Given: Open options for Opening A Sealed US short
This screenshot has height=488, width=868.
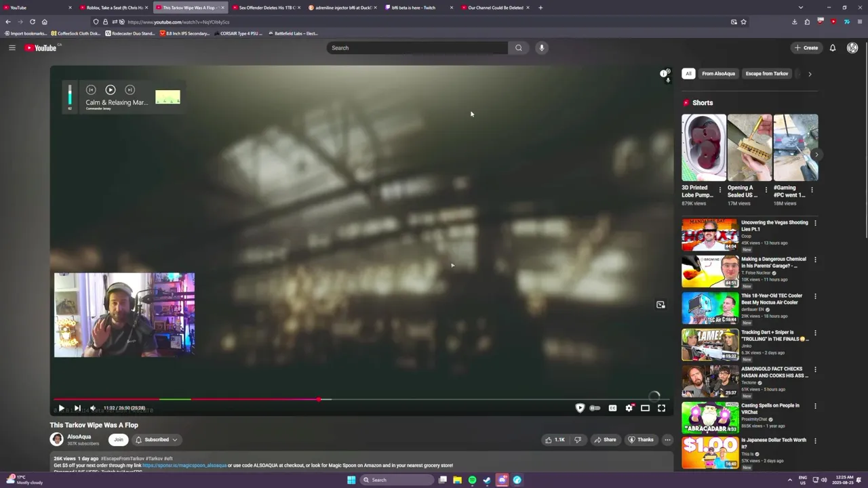Looking at the screenshot, I should tap(766, 190).
